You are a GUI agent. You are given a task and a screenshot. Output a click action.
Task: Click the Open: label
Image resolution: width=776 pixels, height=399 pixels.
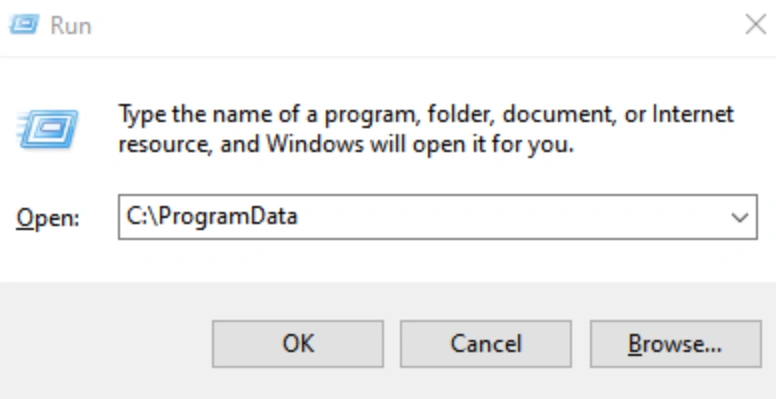pos(48,218)
